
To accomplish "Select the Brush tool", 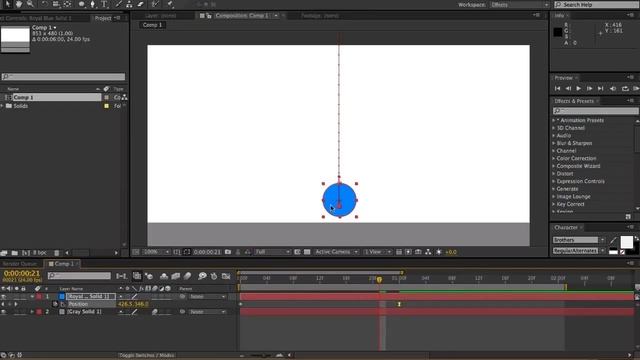I will pos(118,4).
